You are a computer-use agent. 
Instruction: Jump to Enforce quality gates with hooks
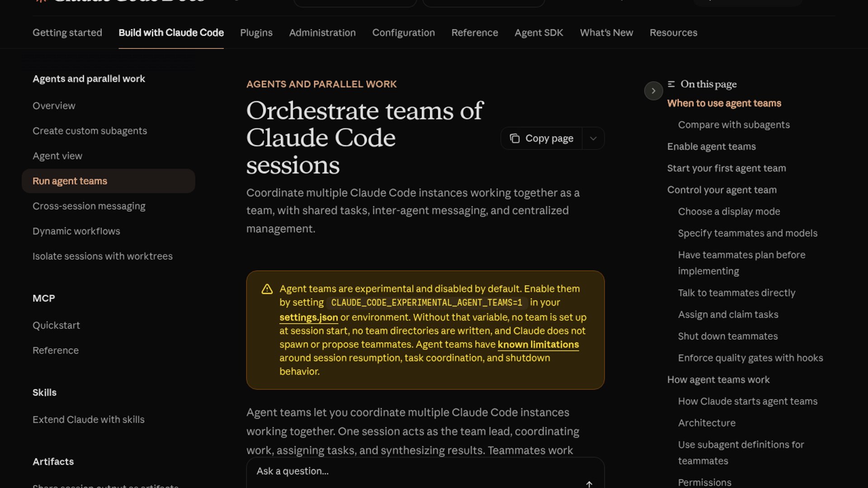tap(750, 358)
